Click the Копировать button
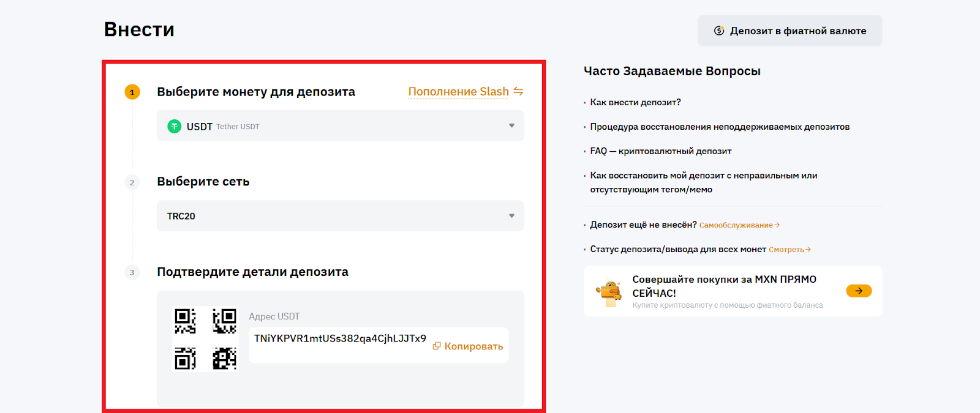 click(x=468, y=346)
